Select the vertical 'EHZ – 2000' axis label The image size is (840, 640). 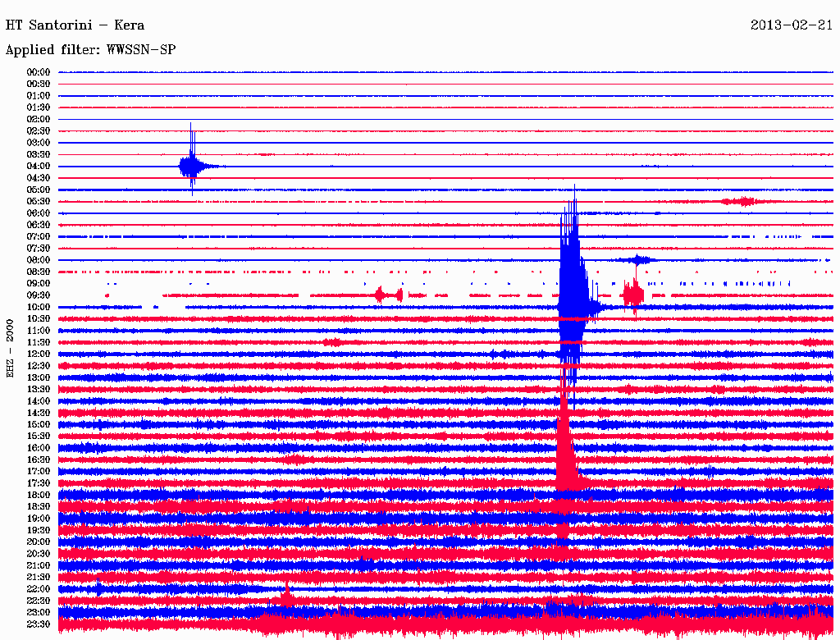pyautogui.click(x=11, y=348)
